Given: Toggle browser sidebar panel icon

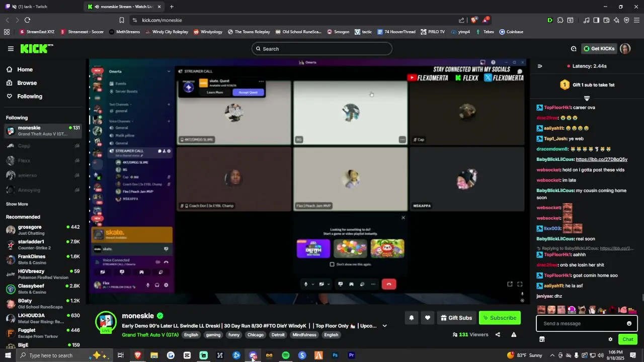Looking at the screenshot, I should (x=596, y=20).
